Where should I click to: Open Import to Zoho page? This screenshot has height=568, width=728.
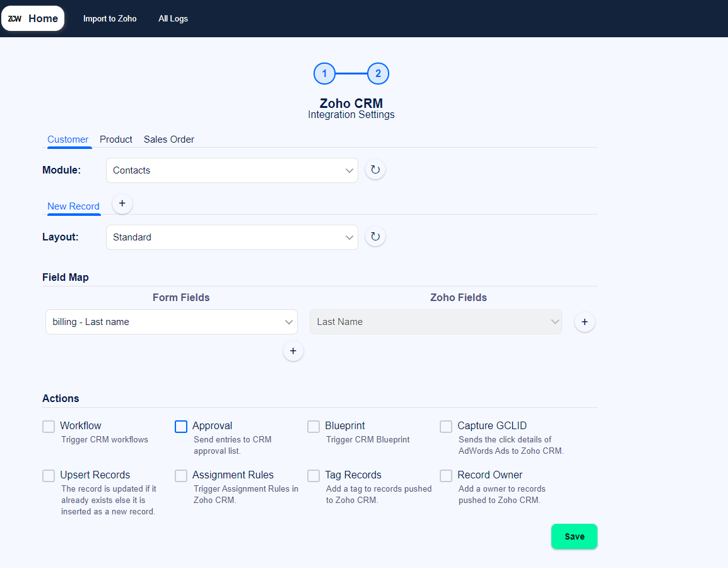(x=110, y=18)
